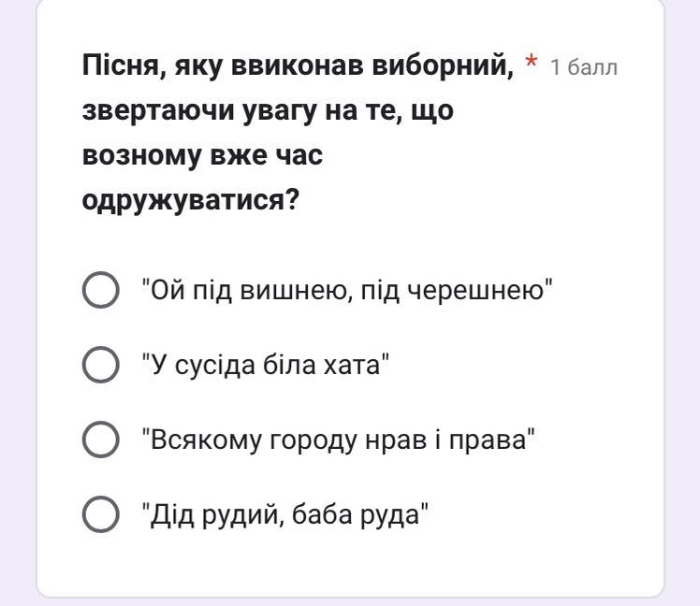Mark radio option "Всякому городу нрав і права"
The height and width of the screenshot is (606, 700).
(x=101, y=440)
